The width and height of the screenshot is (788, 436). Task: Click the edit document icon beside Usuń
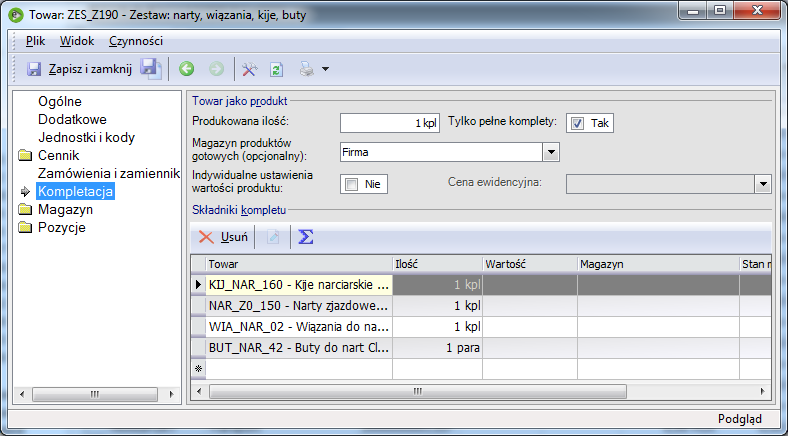click(x=273, y=237)
